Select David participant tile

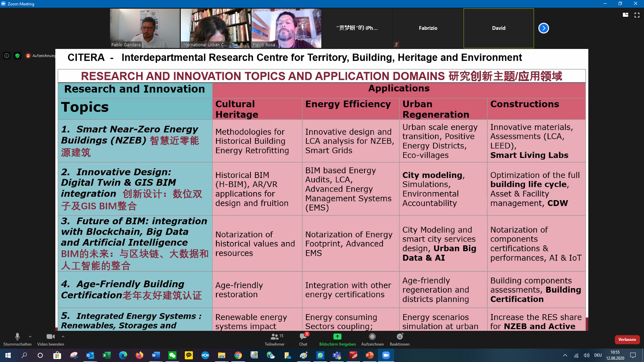pos(498,28)
